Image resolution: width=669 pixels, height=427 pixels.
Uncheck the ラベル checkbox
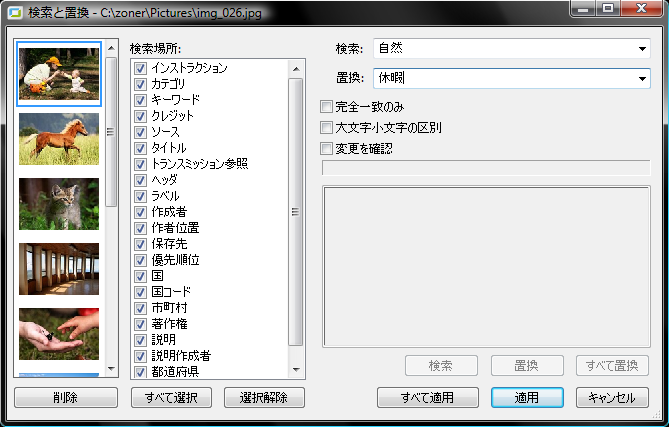pos(140,196)
